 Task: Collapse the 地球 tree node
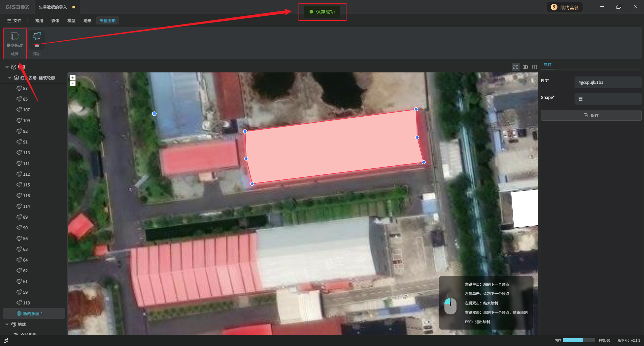pyautogui.click(x=7, y=324)
